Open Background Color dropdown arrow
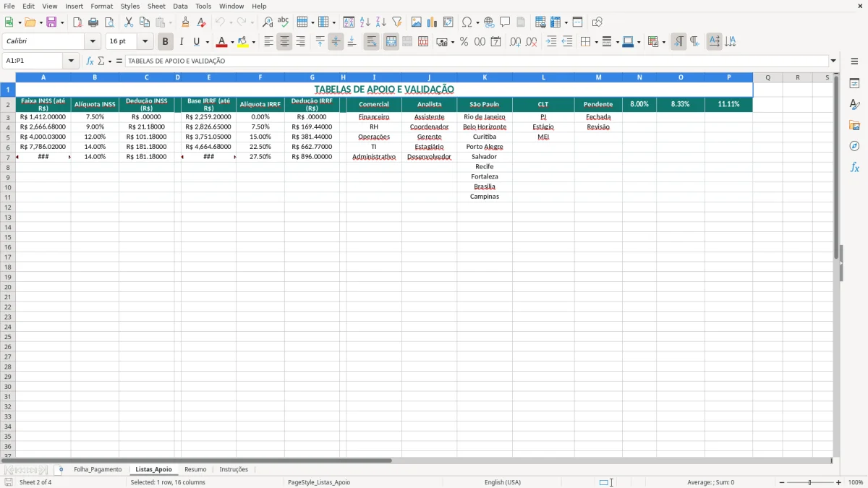 click(x=253, y=42)
